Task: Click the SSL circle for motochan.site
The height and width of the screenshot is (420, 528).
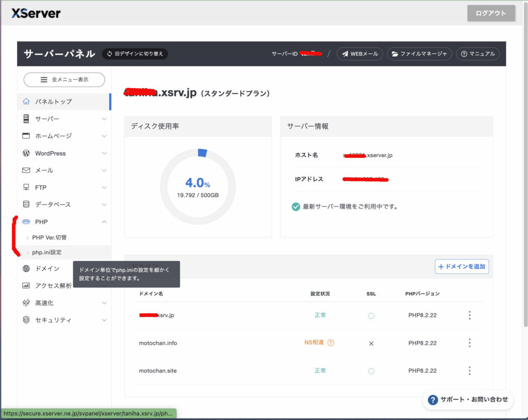Action: tap(371, 371)
